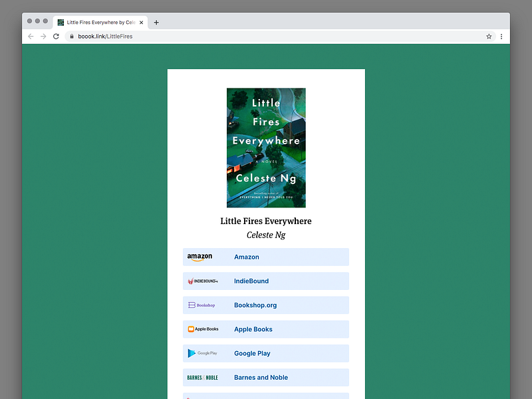Reload the page with refresh icon
532x399 pixels.
(56, 37)
